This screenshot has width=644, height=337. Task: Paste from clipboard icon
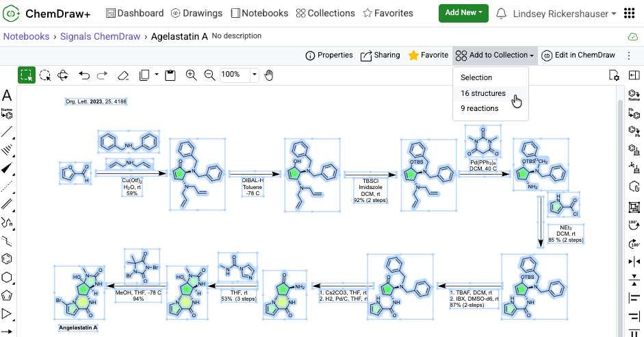click(x=170, y=75)
